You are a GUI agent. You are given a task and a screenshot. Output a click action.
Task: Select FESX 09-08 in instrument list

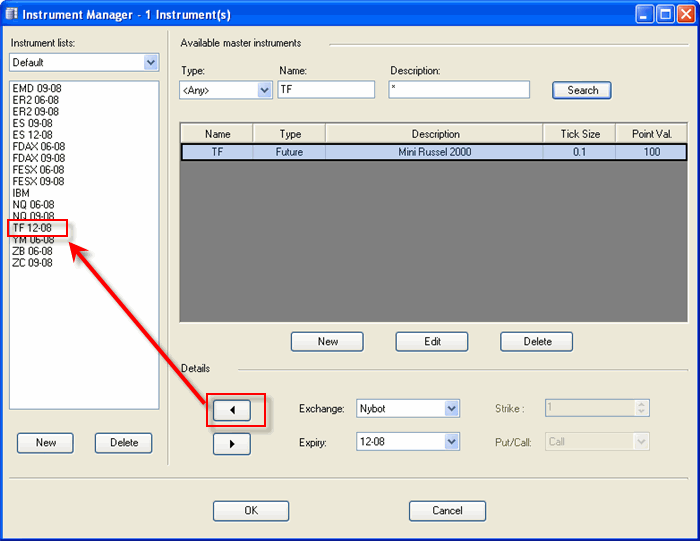pyautogui.click(x=38, y=181)
